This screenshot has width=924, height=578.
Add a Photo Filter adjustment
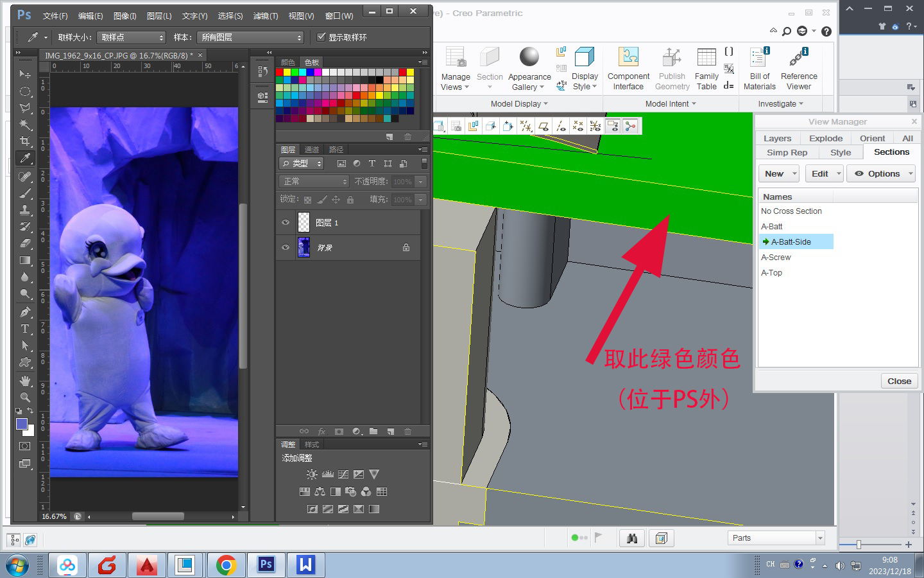350,491
